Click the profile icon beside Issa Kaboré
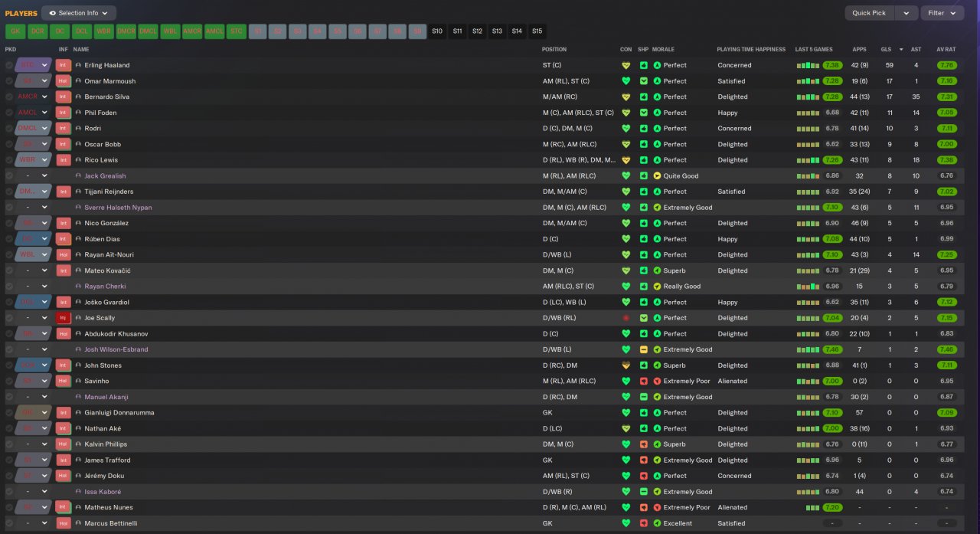This screenshot has height=534, width=980. [78, 492]
